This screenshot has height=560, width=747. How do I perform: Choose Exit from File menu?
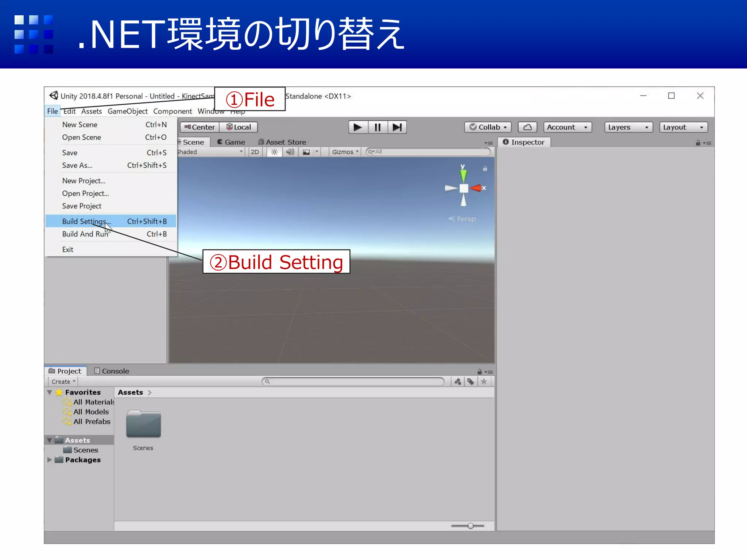click(111, 249)
